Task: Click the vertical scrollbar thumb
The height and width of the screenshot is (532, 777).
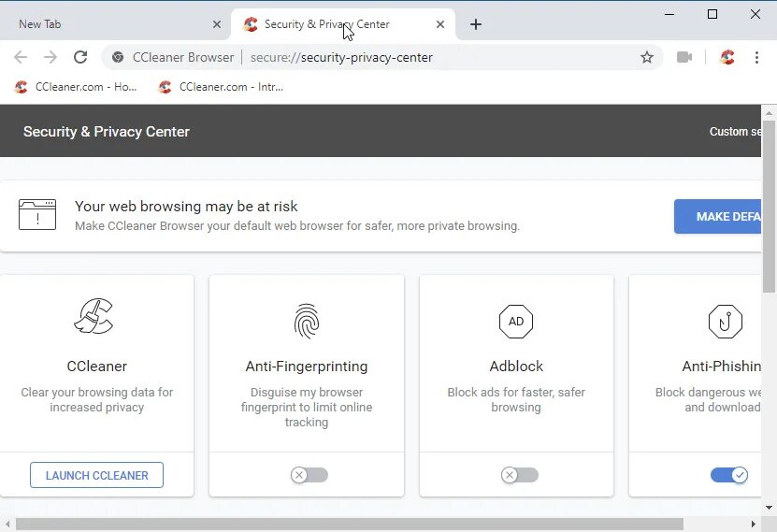Action: tap(770, 206)
